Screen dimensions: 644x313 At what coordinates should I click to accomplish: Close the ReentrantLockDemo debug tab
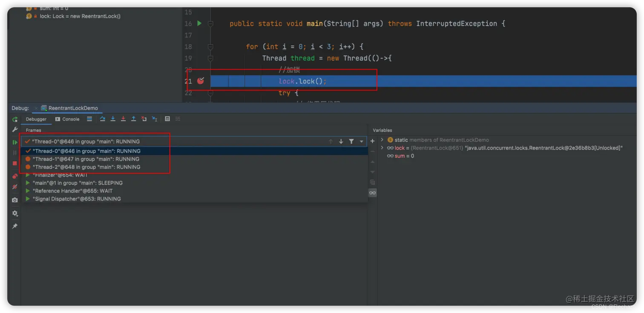pos(36,108)
